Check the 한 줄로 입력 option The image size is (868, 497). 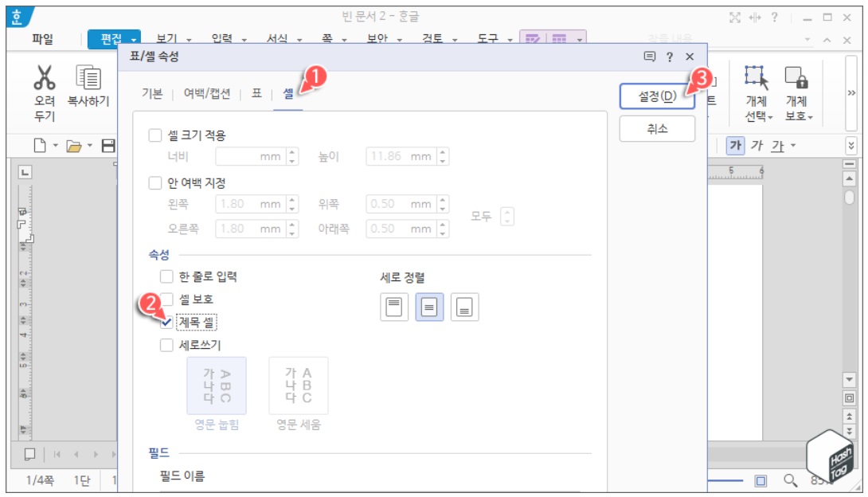point(166,276)
